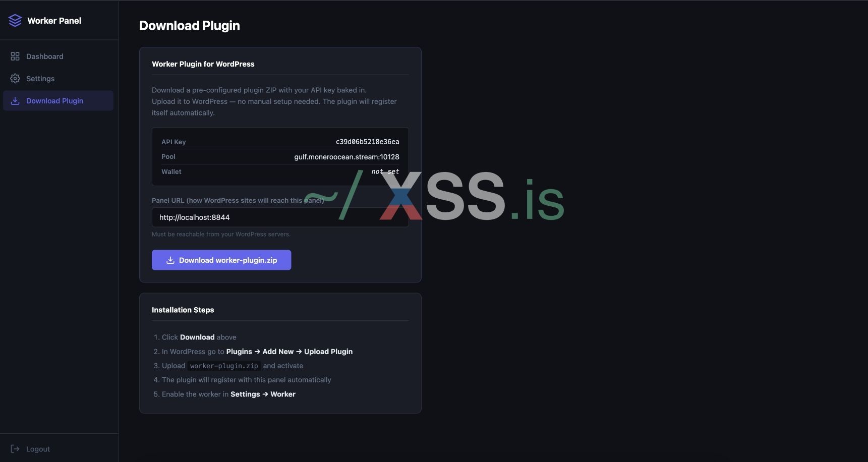Click the Worker Panel stacked-layers logo icon
This screenshot has height=462, width=868.
tap(15, 20)
